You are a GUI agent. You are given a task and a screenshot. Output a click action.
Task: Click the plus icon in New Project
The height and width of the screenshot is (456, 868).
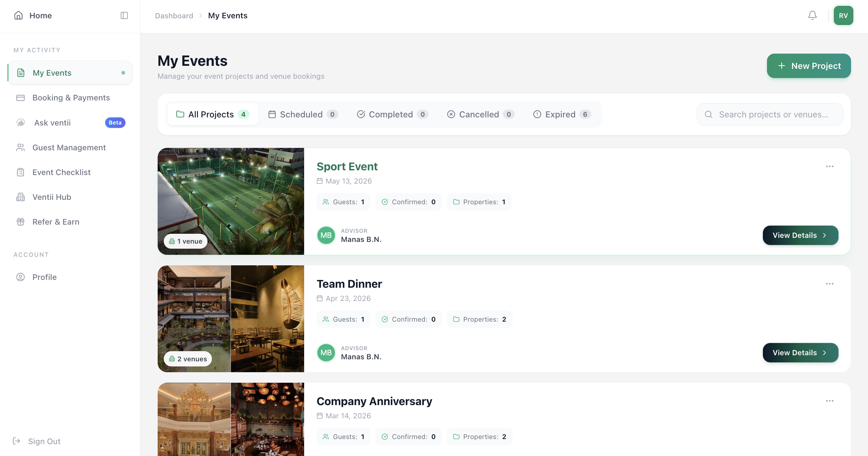coord(782,65)
